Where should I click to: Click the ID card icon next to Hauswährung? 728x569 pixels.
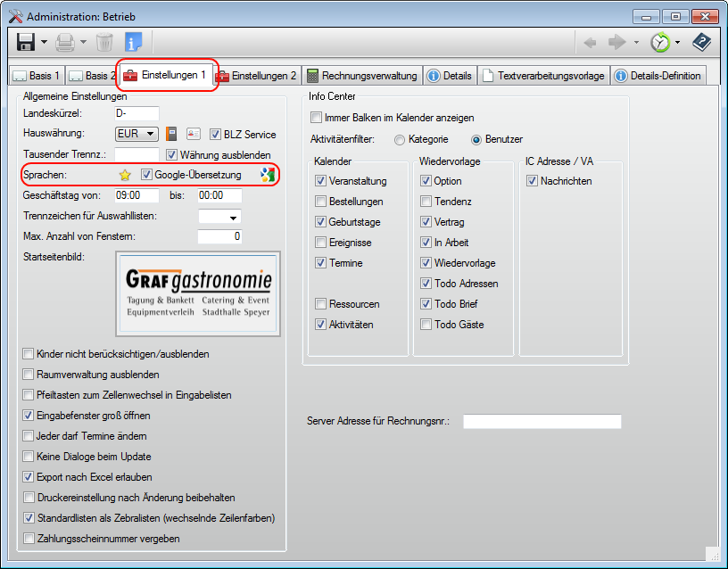coord(194,135)
